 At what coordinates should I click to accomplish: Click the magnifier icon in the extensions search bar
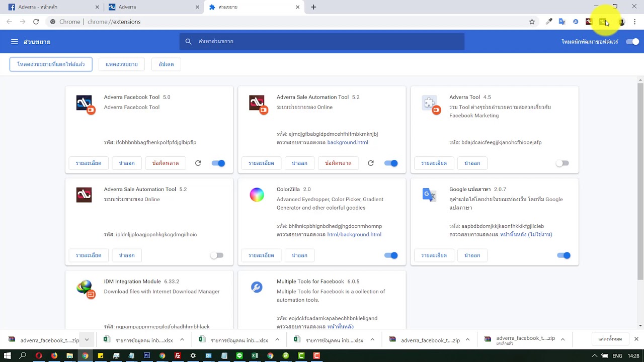click(x=189, y=42)
